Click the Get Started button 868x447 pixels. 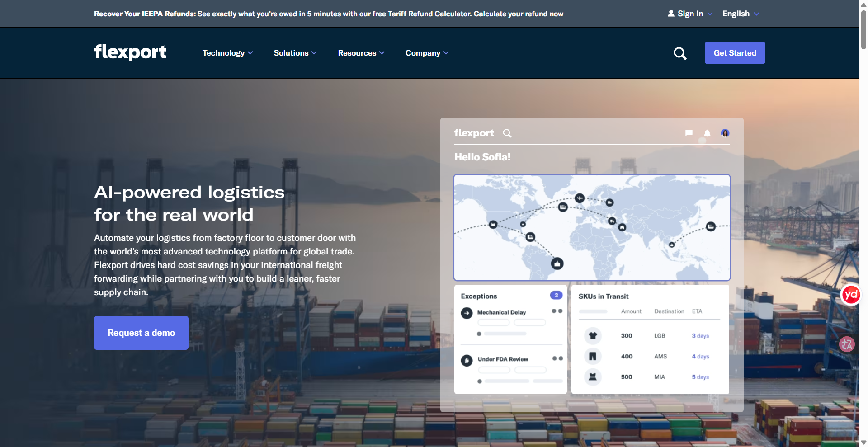(735, 53)
